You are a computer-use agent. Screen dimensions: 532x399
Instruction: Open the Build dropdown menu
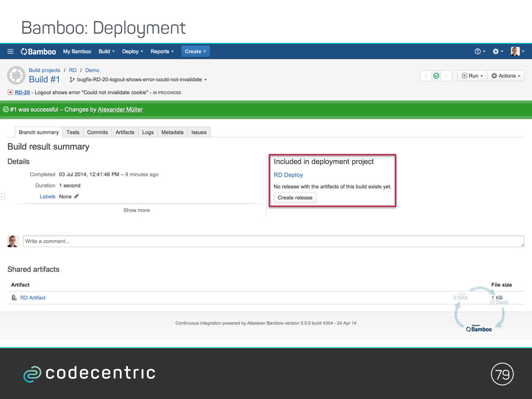point(107,51)
